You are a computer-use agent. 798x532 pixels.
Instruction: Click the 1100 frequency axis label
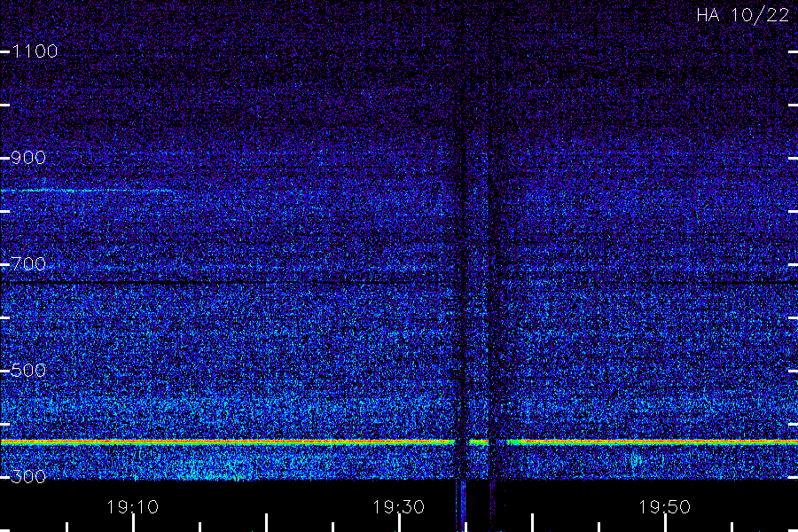point(35,51)
